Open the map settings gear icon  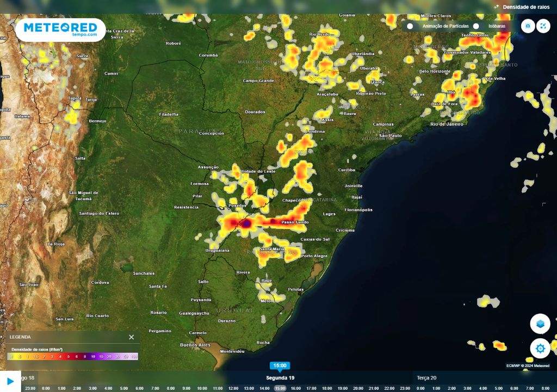pyautogui.click(x=541, y=349)
